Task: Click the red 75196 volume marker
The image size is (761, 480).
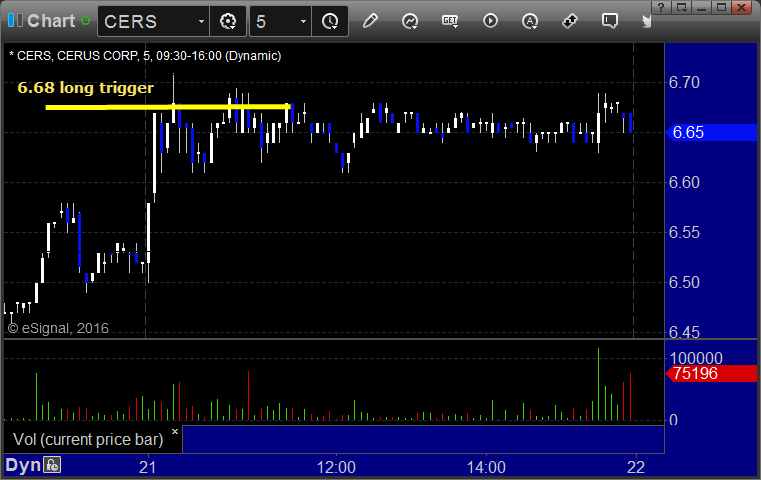Action: pyautogui.click(x=711, y=374)
